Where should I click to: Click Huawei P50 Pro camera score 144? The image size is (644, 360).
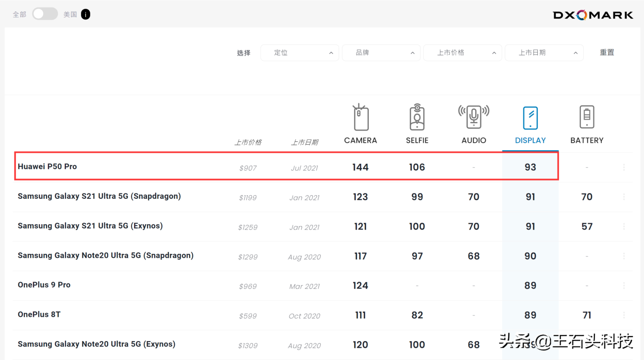click(x=360, y=167)
